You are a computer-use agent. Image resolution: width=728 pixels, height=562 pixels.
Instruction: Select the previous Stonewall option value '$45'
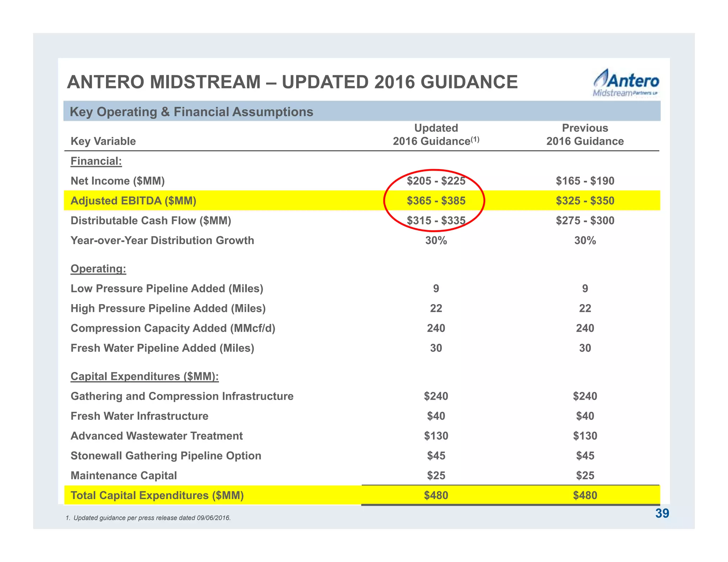click(x=585, y=456)
